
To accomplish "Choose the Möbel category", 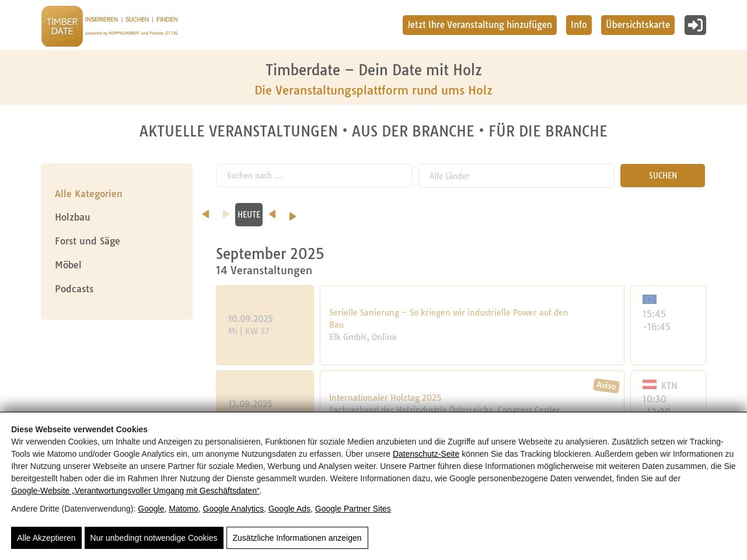I will (x=68, y=265).
